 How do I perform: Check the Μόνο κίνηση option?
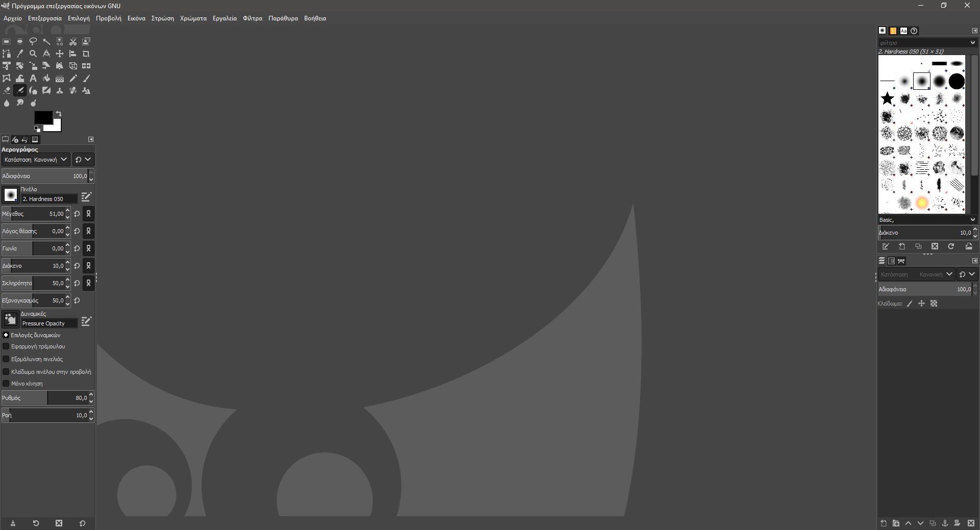coord(6,384)
